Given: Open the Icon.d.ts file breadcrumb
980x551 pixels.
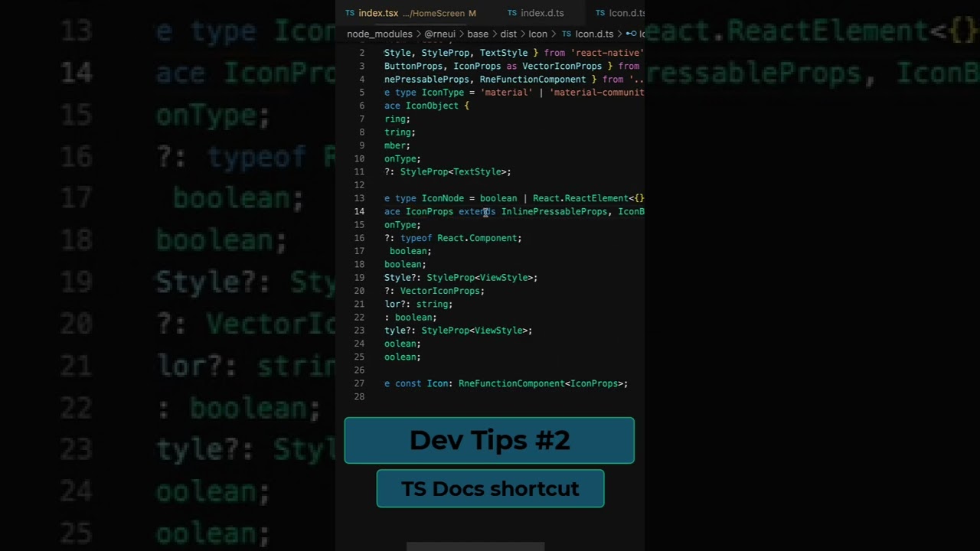Looking at the screenshot, I should coord(587,34).
